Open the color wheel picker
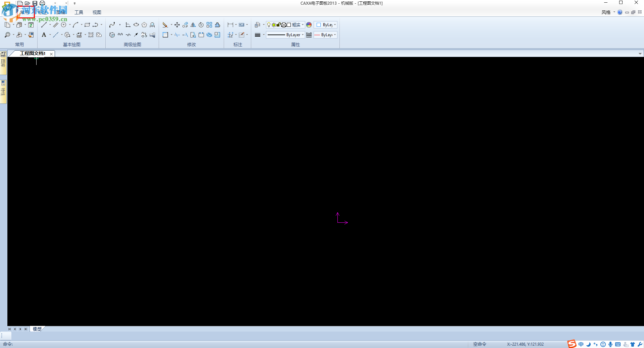 309,25
